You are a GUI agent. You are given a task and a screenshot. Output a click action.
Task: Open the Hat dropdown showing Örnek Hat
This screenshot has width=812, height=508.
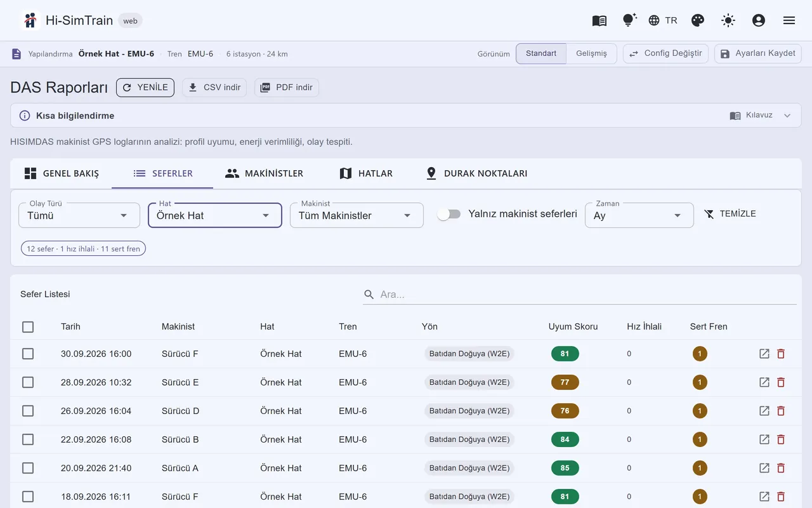215,215
